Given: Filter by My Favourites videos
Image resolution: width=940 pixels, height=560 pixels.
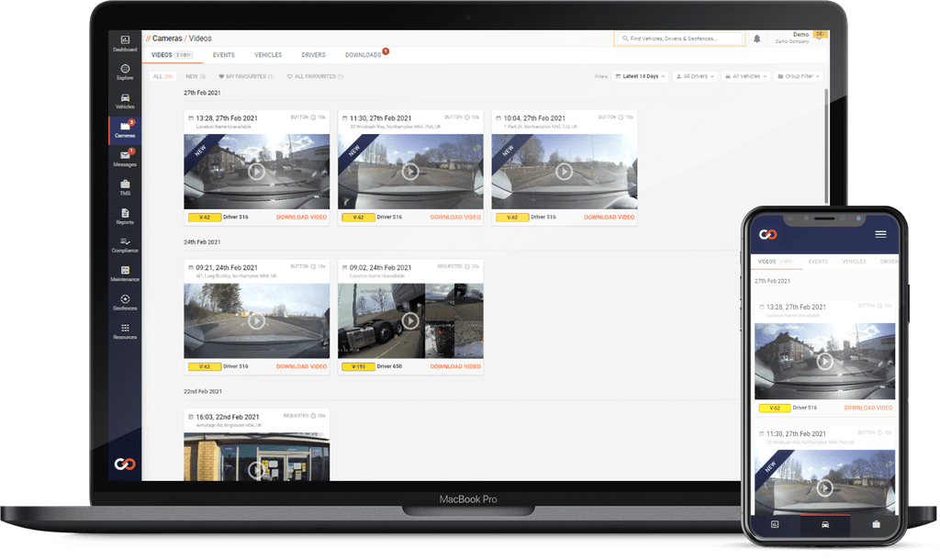Looking at the screenshot, I should 246,76.
